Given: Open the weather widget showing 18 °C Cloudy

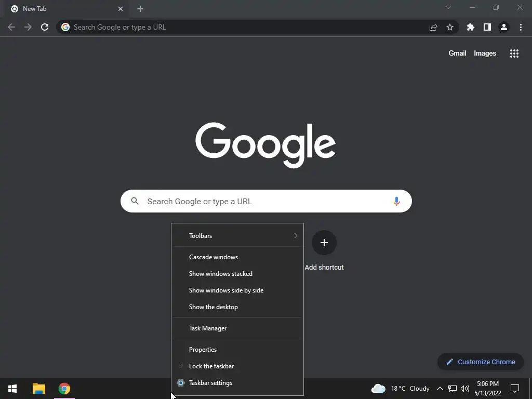Looking at the screenshot, I should pyautogui.click(x=401, y=389).
